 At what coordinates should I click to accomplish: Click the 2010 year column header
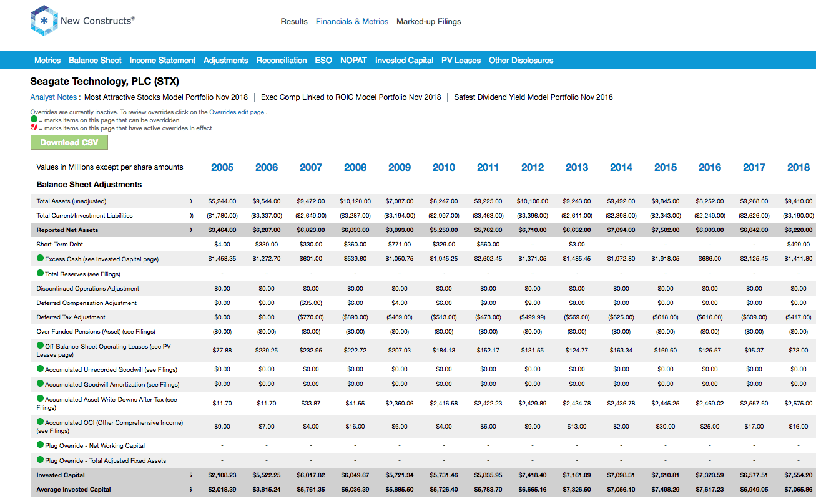(444, 167)
